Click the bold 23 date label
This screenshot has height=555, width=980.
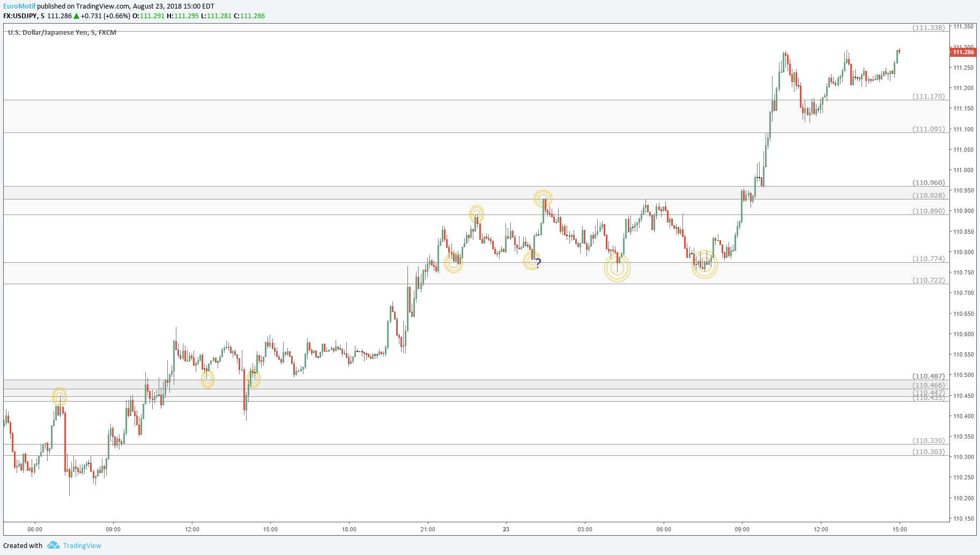506,529
